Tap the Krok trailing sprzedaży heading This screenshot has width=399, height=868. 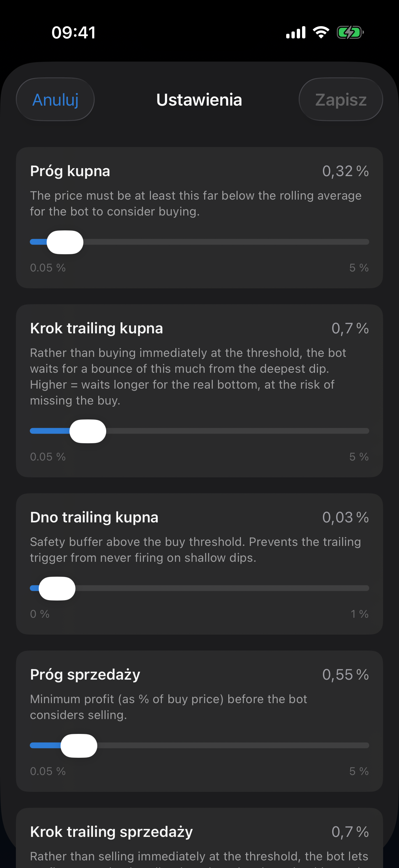pyautogui.click(x=111, y=832)
